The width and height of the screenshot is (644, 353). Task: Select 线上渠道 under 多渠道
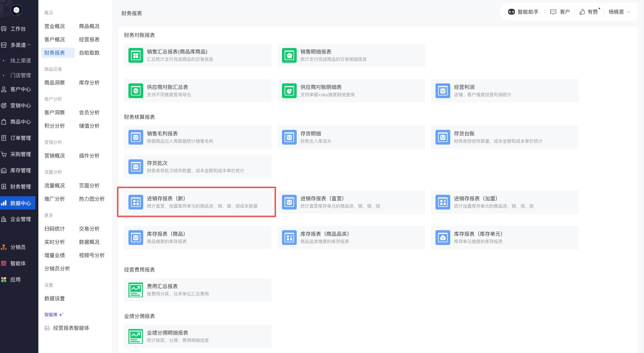(21, 60)
